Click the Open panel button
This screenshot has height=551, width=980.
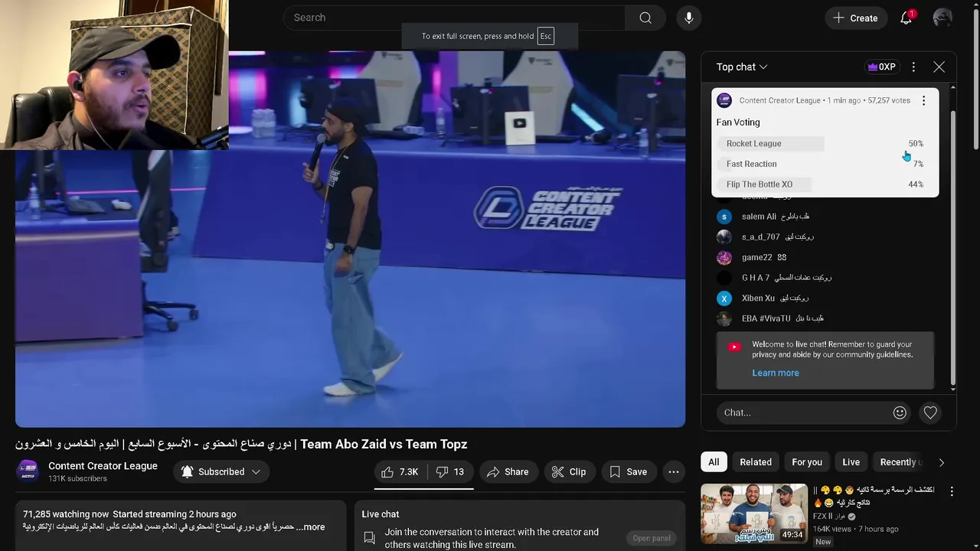[652, 538]
